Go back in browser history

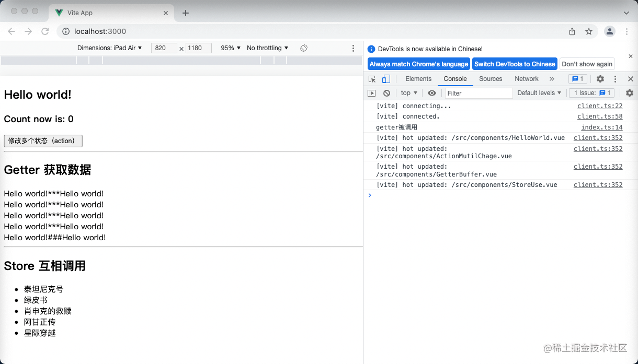click(12, 31)
